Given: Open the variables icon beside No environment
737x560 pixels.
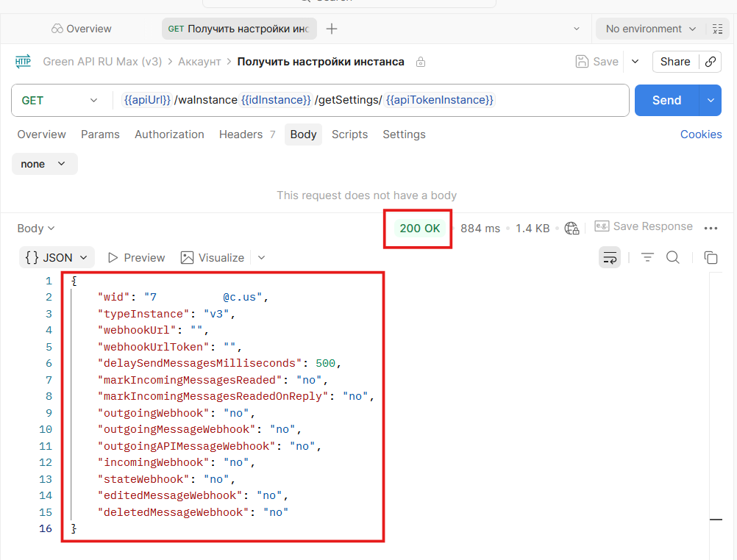Looking at the screenshot, I should [718, 29].
